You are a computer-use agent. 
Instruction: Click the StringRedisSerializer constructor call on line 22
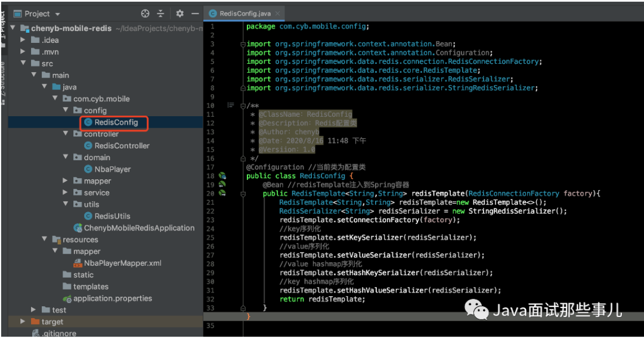518,211
